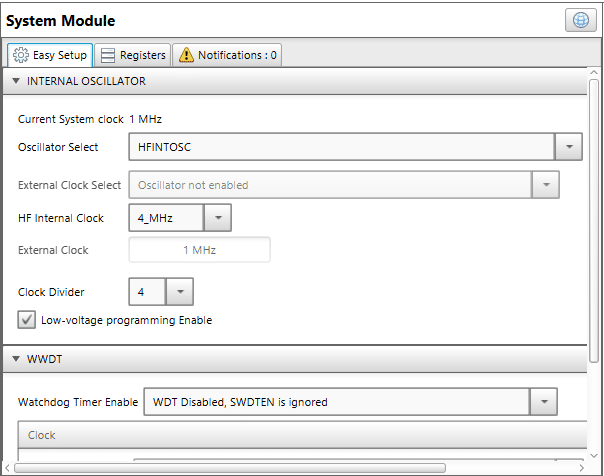
Task: Click the yellow warning Notifications icon
Action: coord(186,55)
